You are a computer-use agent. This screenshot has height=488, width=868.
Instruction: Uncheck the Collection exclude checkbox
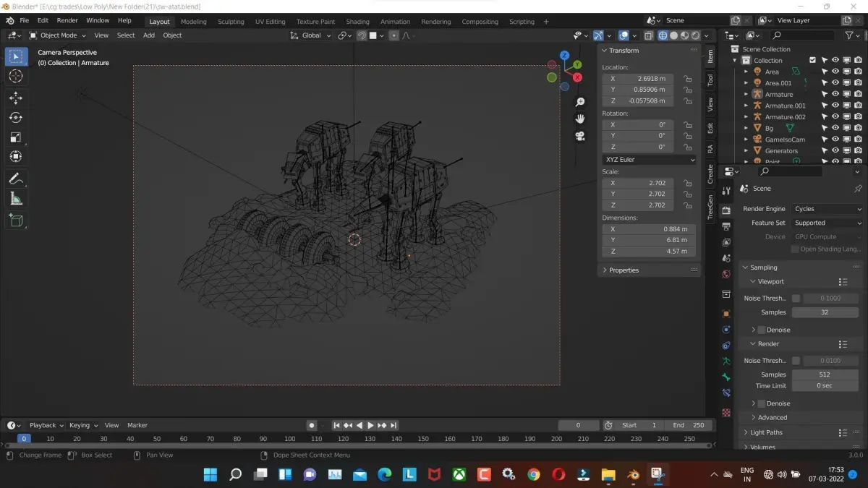[813, 61]
